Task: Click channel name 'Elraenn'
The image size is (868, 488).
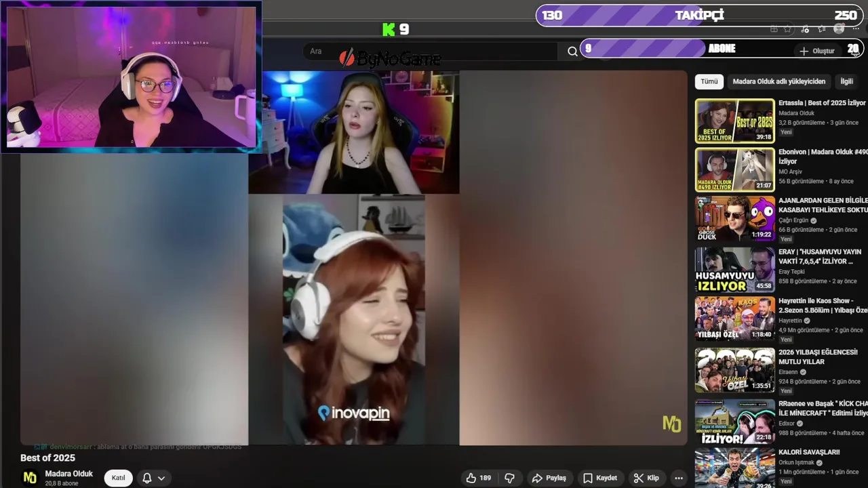Action: tap(789, 372)
